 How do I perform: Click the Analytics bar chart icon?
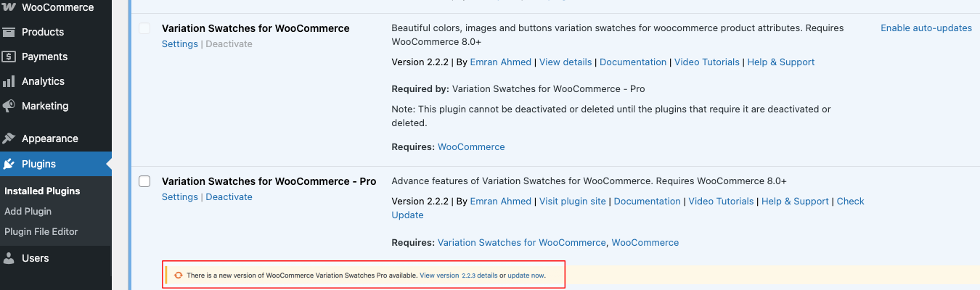pos(9,81)
